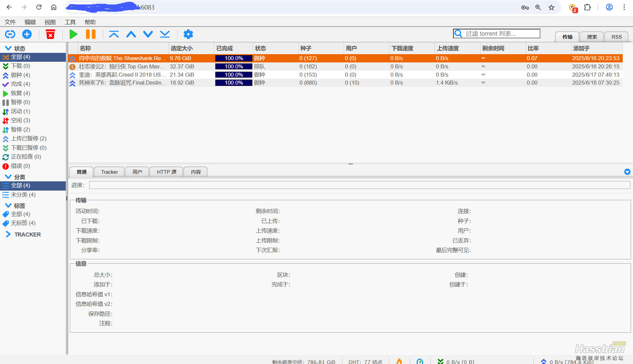
Task: Switch to the 搜索 tab
Action: (592, 37)
